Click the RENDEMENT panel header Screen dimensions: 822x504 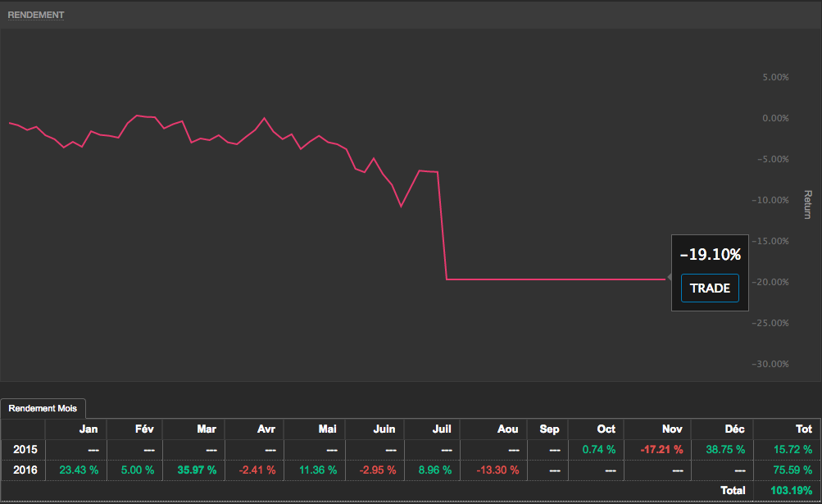36,15
